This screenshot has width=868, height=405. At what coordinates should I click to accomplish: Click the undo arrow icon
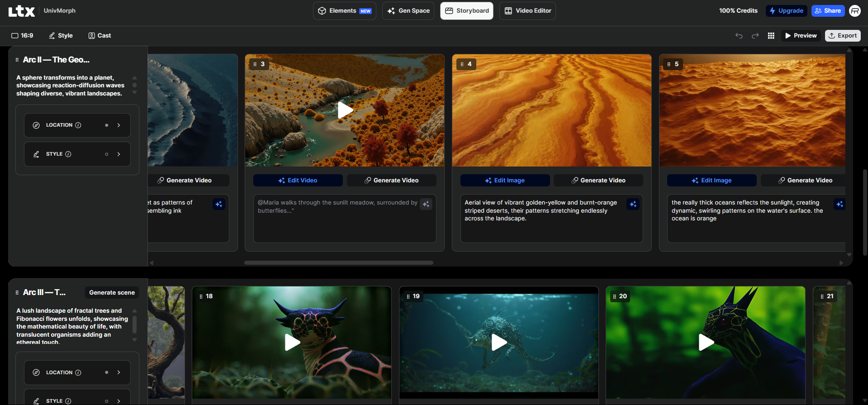[739, 36]
